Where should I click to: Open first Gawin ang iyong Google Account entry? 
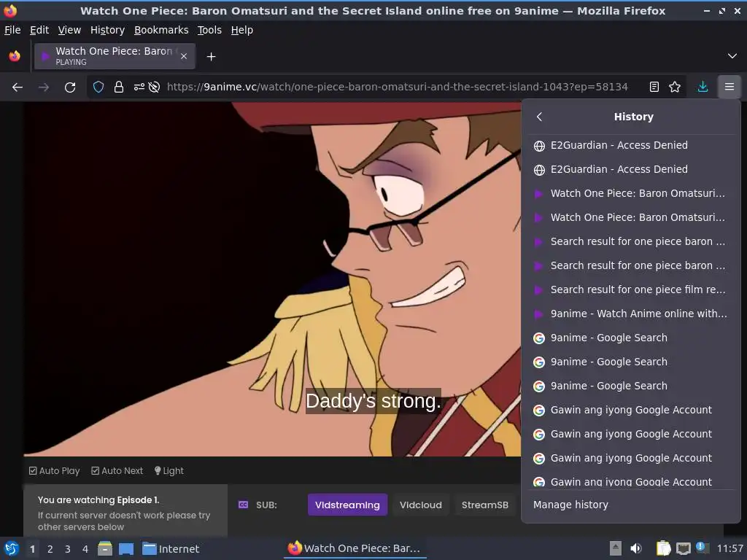(x=631, y=410)
